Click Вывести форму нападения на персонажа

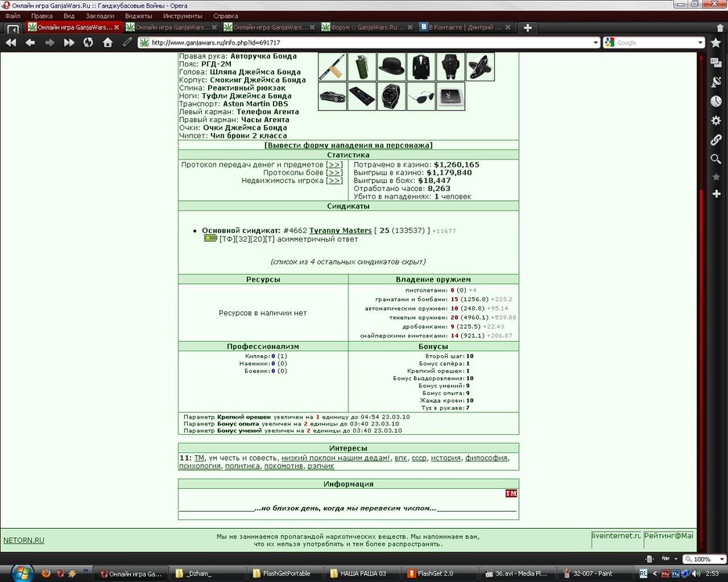[x=348, y=145]
